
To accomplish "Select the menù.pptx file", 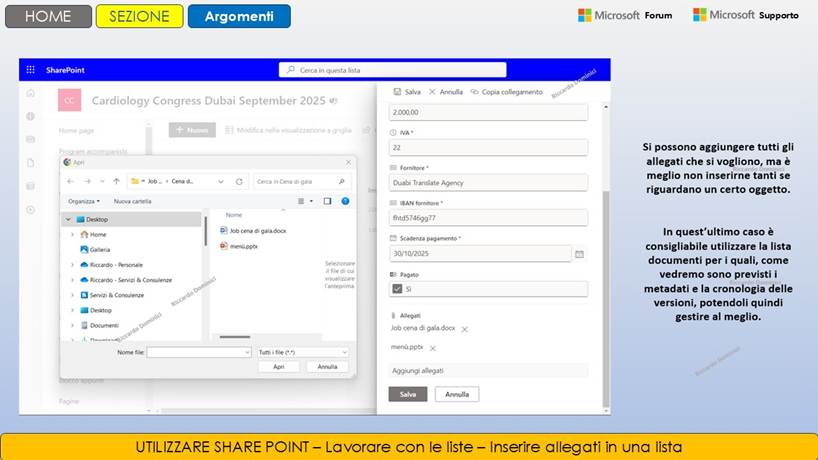I will coord(239,246).
